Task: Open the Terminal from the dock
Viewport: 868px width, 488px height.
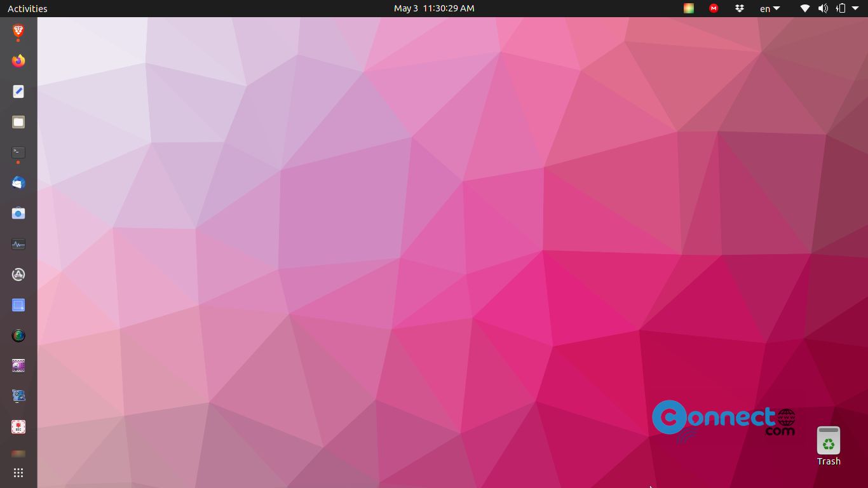Action: click(18, 152)
